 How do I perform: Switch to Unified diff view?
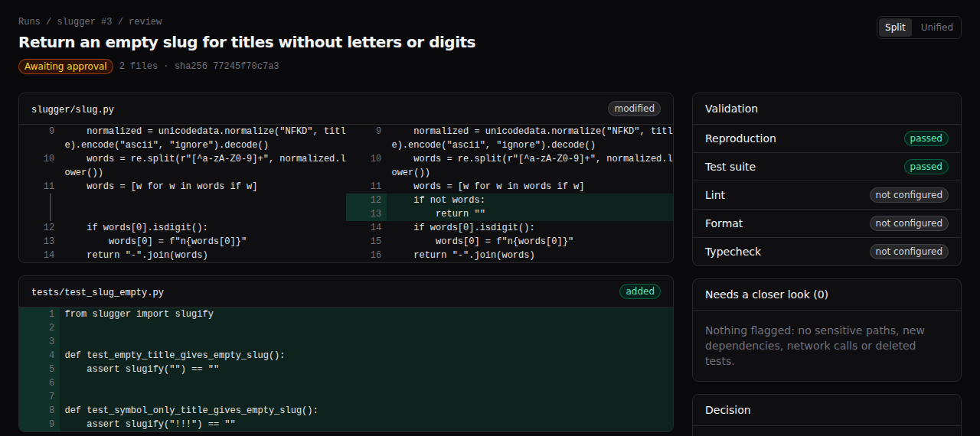click(x=936, y=28)
